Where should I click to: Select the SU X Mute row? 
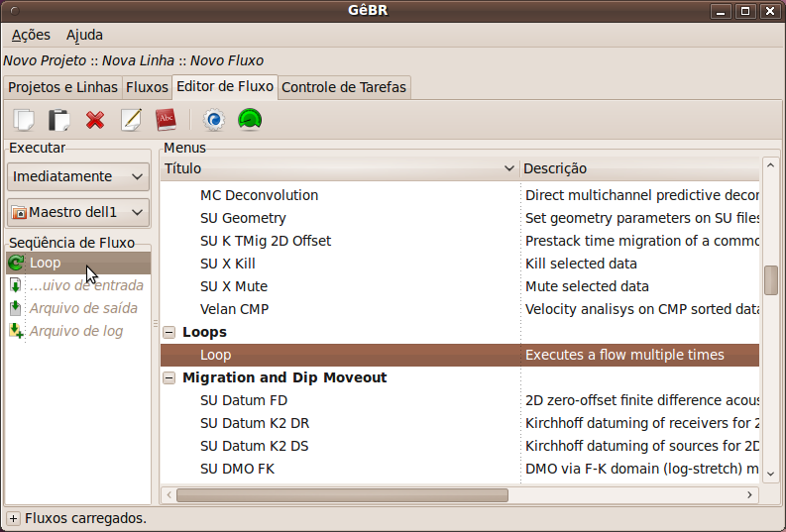[x=460, y=286]
